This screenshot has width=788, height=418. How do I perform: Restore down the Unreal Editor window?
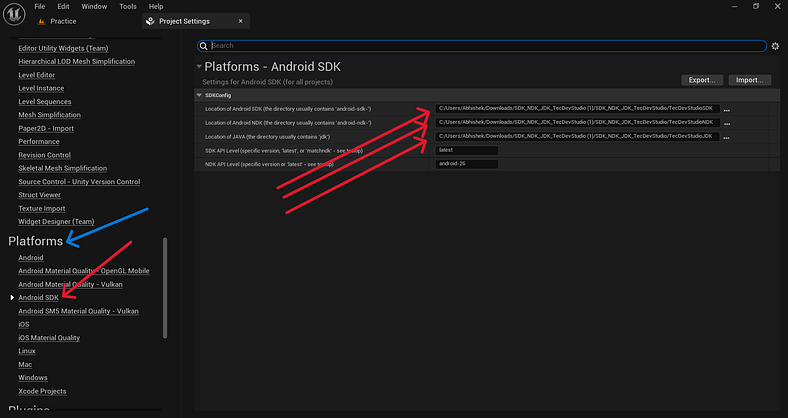[x=756, y=7]
